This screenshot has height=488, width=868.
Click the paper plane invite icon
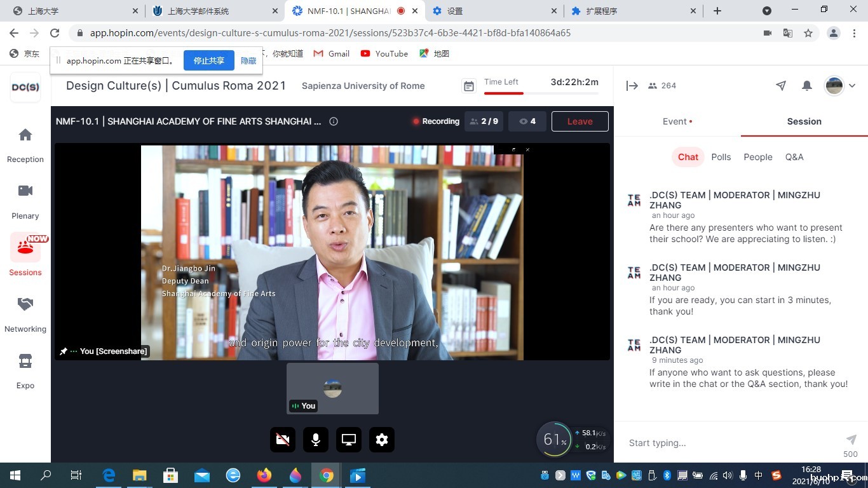coord(781,86)
